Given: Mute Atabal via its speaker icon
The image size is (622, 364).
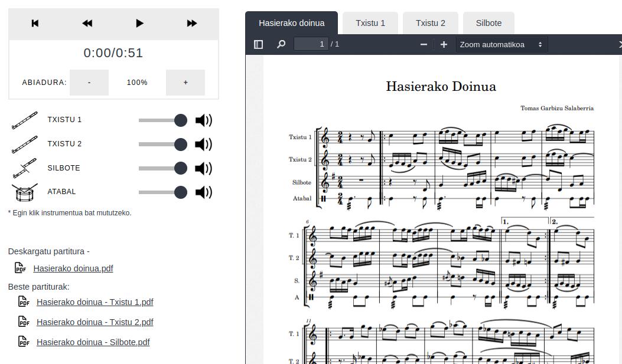Looking at the screenshot, I should pyautogui.click(x=204, y=192).
